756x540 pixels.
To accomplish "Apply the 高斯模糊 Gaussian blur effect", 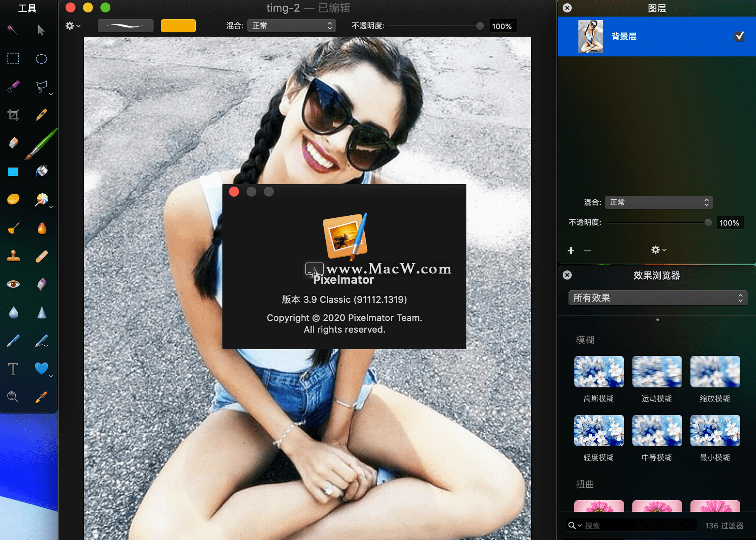I will 599,372.
